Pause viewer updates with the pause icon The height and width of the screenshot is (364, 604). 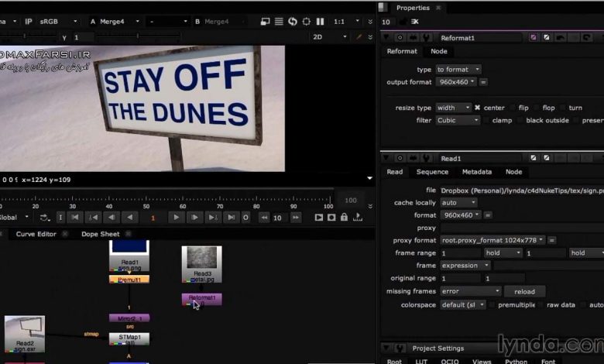coord(321,22)
